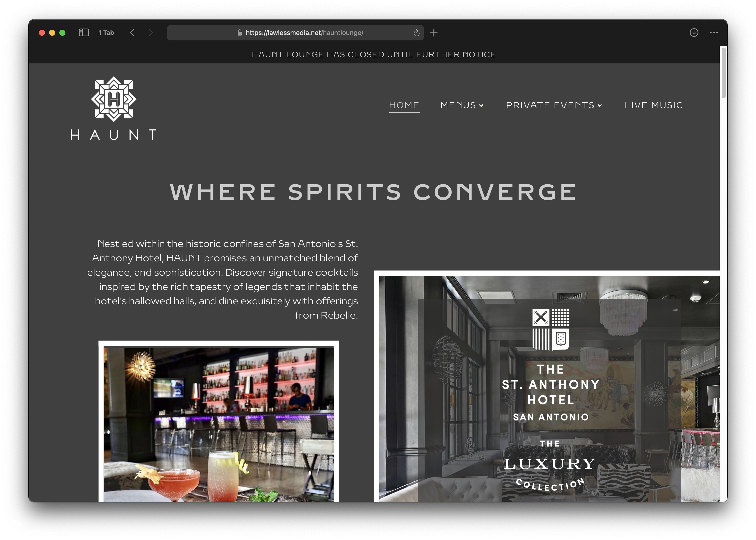Toggle the browser sidebar panel icon
756x540 pixels.
(83, 32)
